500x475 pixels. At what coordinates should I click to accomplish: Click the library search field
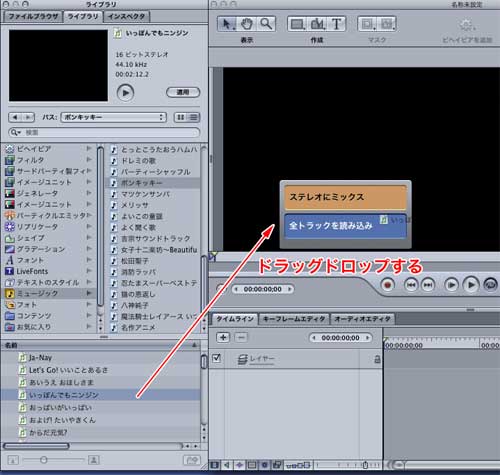[x=104, y=132]
